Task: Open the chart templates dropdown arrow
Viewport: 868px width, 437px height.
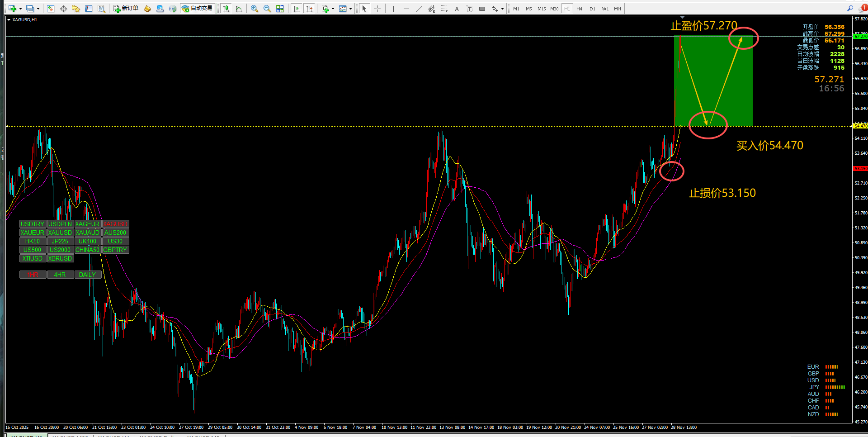Action: click(x=350, y=9)
